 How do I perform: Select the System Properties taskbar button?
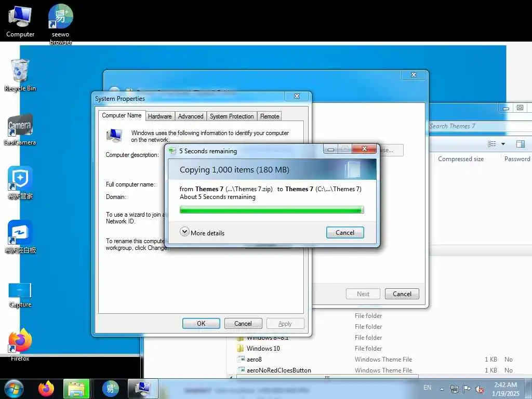pos(143,389)
